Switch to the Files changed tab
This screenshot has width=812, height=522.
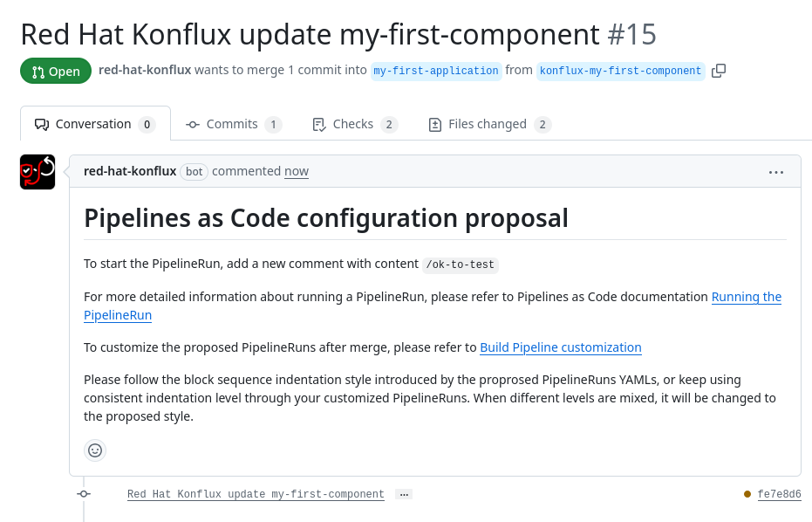(x=488, y=124)
